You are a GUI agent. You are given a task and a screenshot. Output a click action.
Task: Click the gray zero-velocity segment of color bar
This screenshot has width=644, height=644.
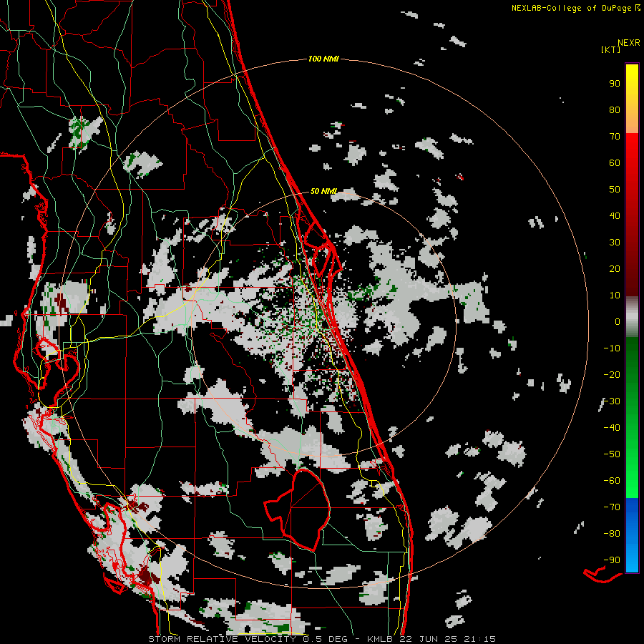pos(632,317)
